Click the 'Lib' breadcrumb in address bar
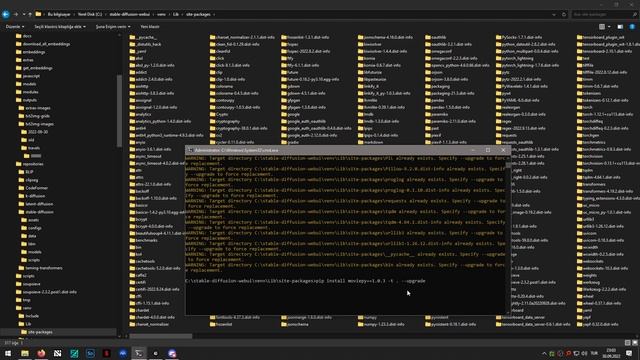This screenshot has width=640, height=360. [x=176, y=14]
